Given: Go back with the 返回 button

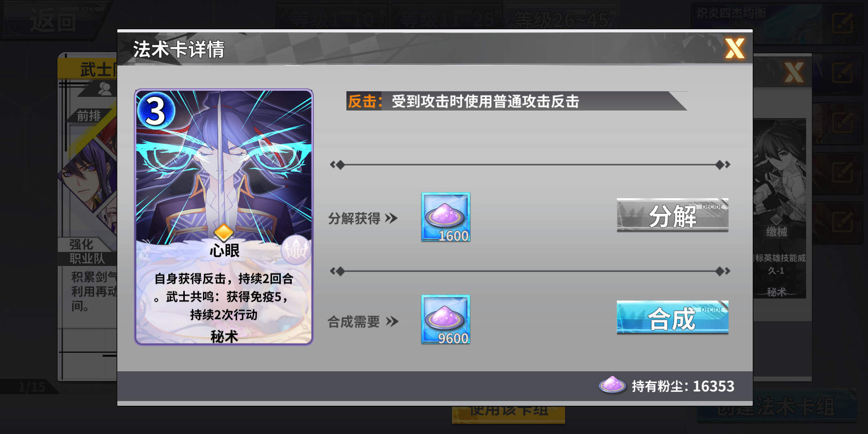Looking at the screenshot, I should 53,21.
